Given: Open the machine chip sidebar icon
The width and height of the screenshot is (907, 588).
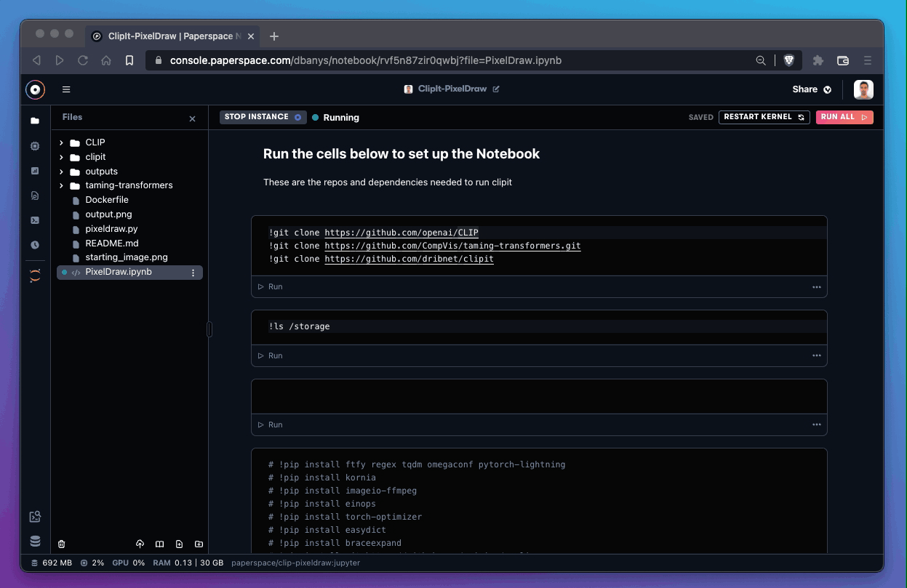Looking at the screenshot, I should 35,146.
